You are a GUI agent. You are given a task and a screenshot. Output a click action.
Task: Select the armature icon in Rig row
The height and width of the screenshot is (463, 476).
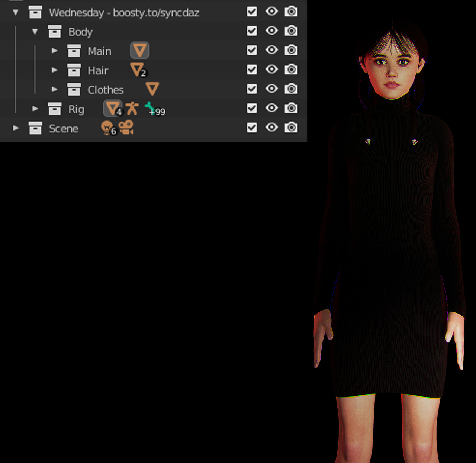click(x=132, y=108)
